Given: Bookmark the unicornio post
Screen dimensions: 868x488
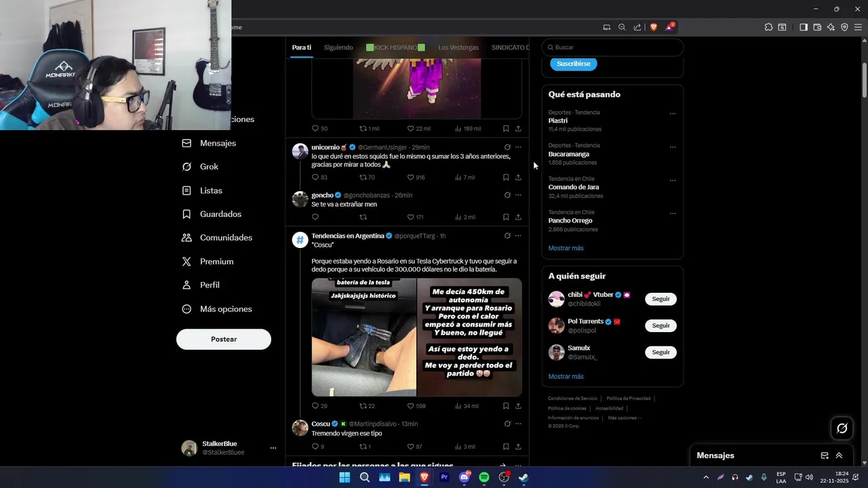Looking at the screenshot, I should [506, 178].
